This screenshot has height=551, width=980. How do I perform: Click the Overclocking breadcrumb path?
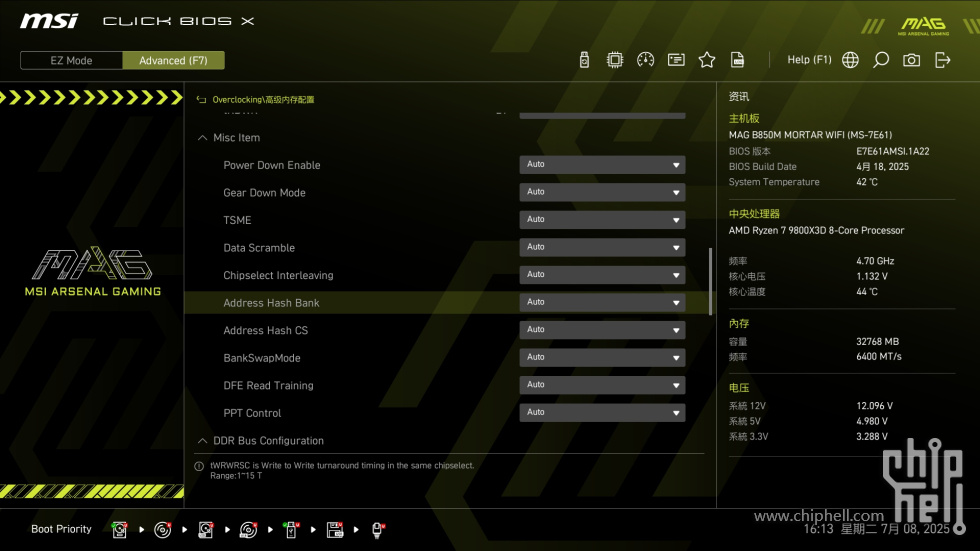[263, 99]
